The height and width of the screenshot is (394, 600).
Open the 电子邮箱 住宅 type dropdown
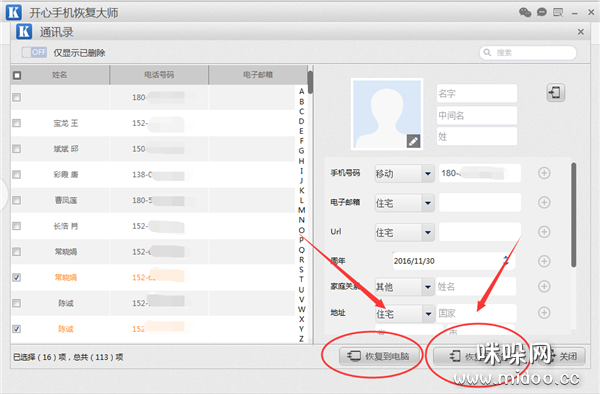[404, 203]
